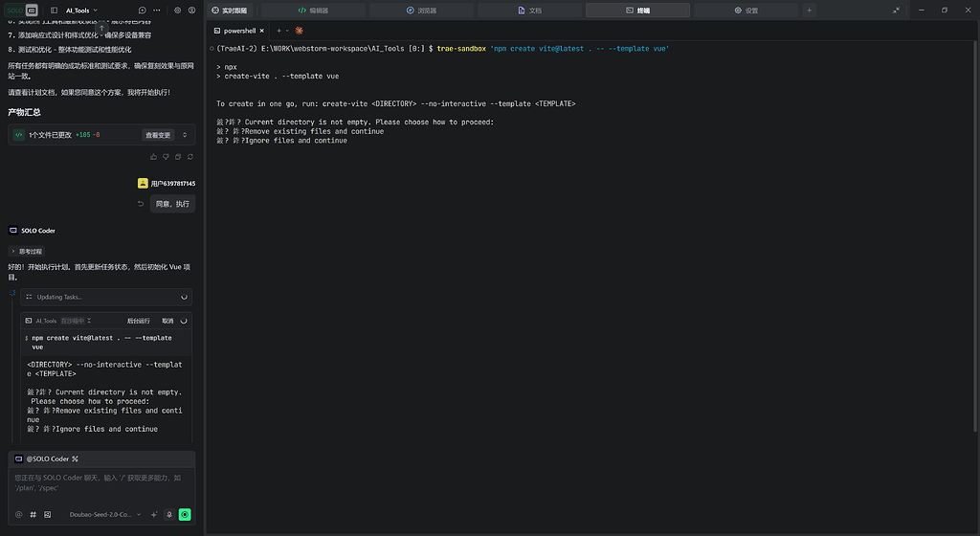Screen dimensions: 980x536
Task: Expand the file changes card chevron
Action: tap(185, 135)
